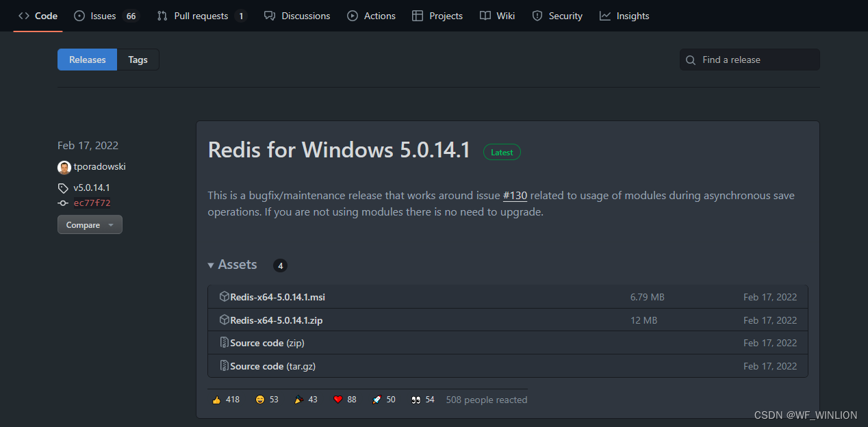
Task: View the Insights tab
Action: (624, 16)
